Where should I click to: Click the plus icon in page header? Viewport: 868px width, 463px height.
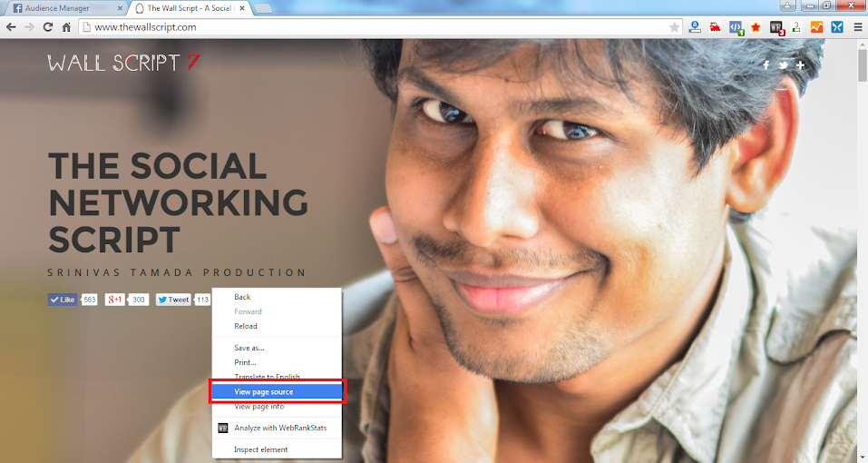coord(801,65)
